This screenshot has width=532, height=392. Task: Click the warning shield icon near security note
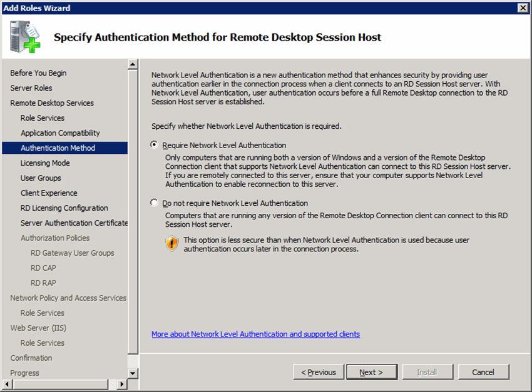coord(171,243)
